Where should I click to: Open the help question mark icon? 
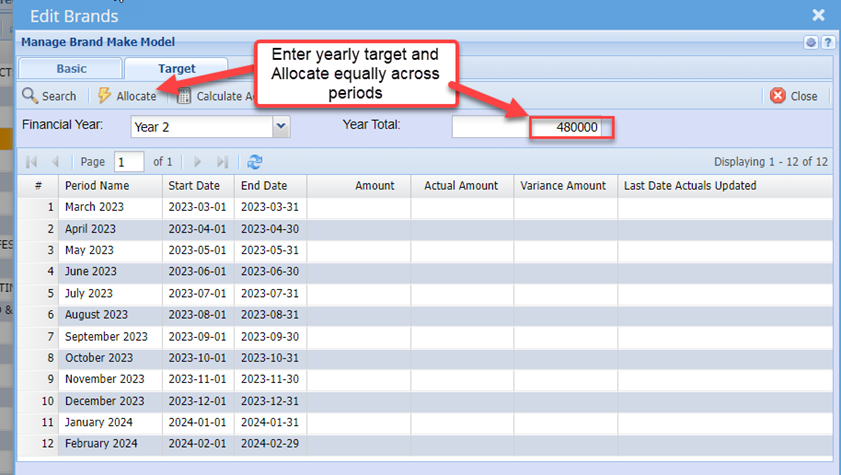(x=828, y=42)
